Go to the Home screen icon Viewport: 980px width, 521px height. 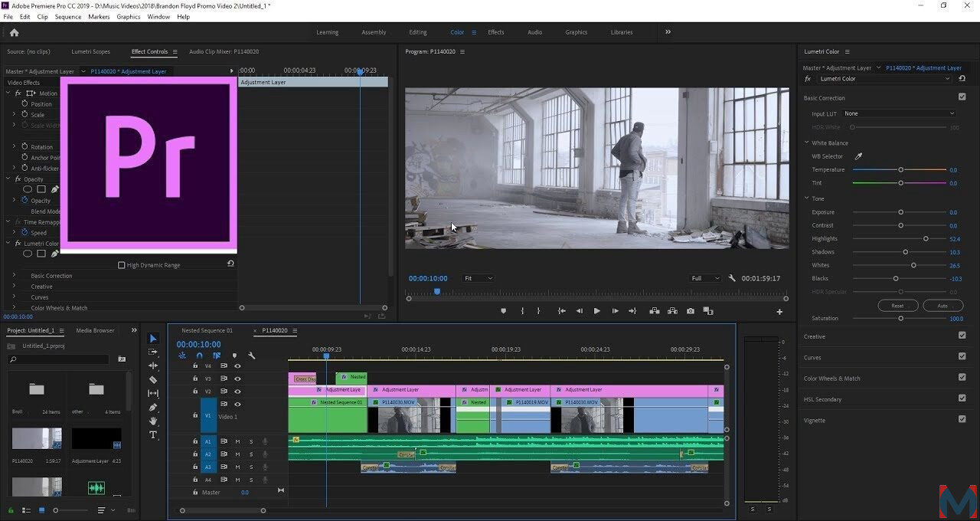coord(14,32)
